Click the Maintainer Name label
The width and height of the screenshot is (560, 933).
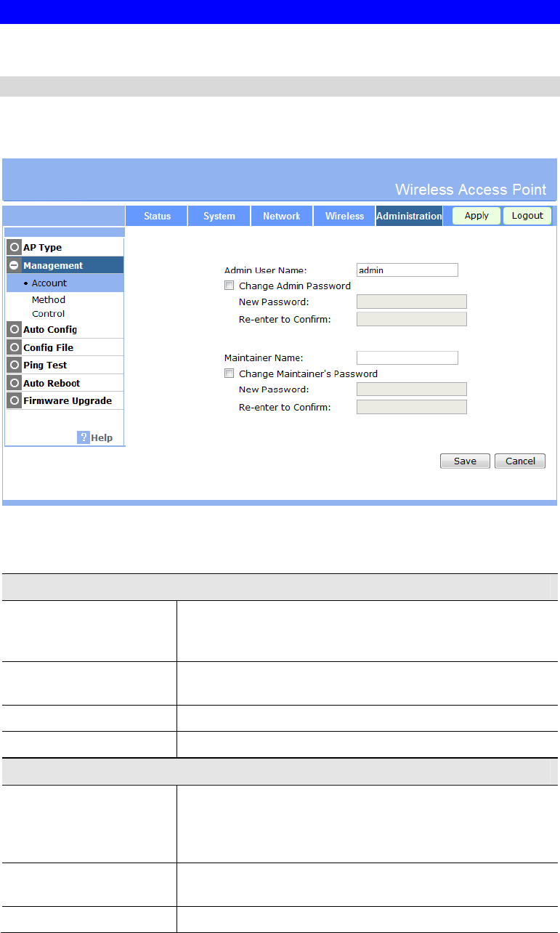point(263,358)
